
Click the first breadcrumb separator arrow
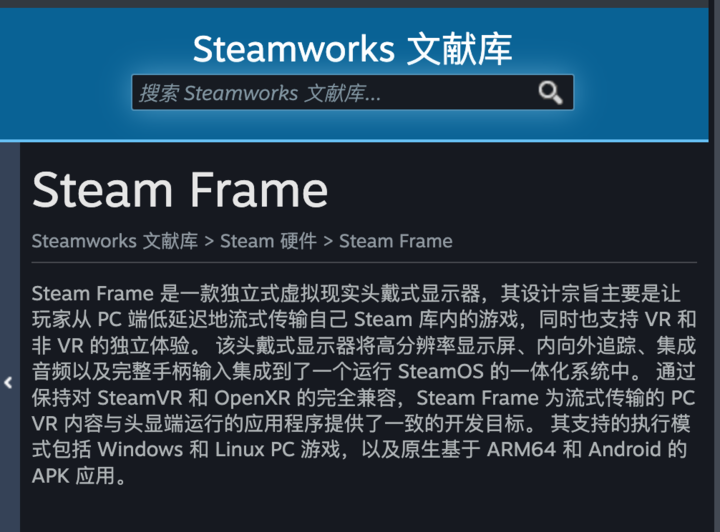click(x=209, y=241)
